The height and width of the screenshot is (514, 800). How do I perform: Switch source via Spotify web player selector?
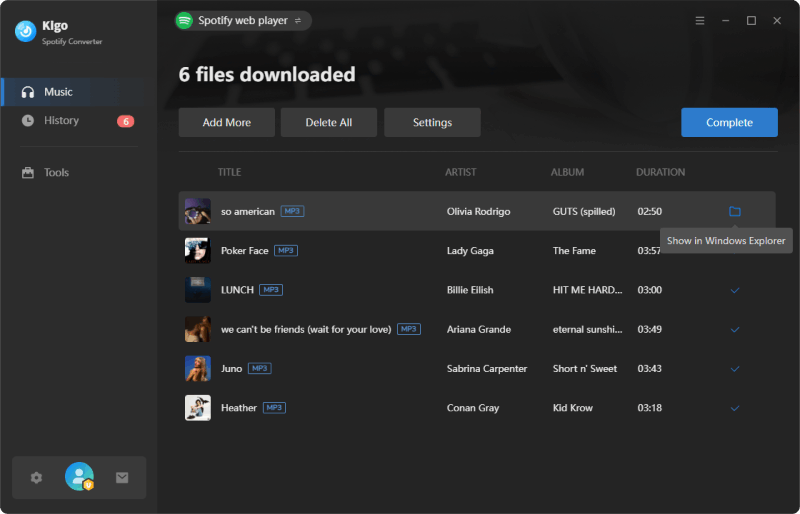point(243,20)
